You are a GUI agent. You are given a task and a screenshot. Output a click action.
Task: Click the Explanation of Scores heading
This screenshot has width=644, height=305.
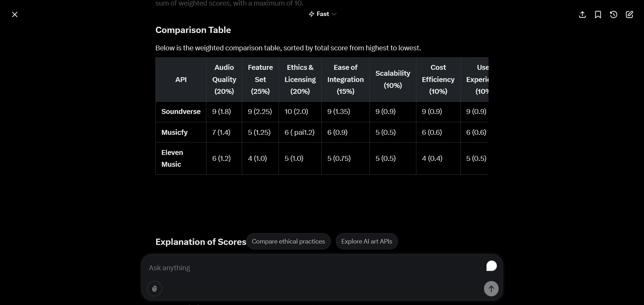point(201,242)
